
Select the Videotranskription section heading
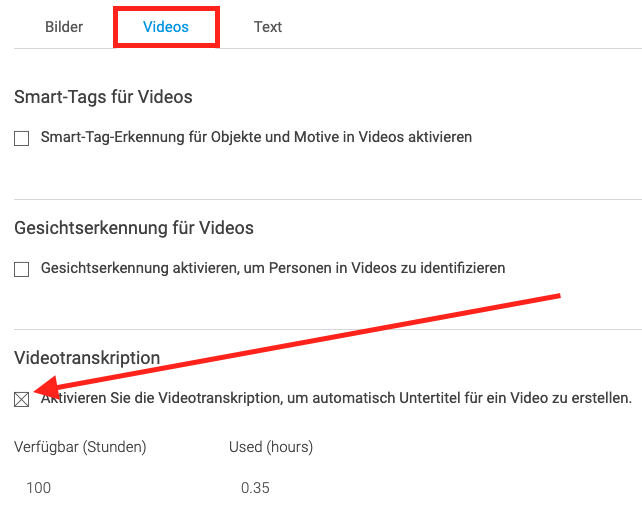coord(87,358)
